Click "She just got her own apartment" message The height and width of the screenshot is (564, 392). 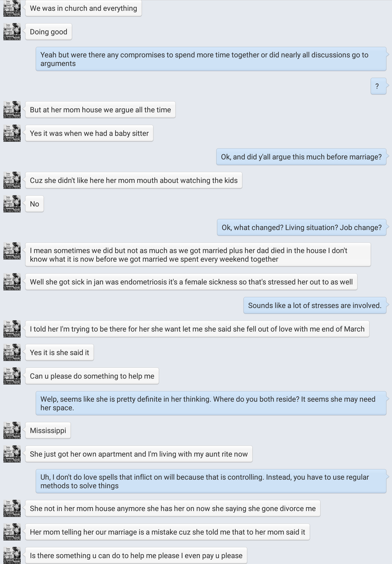(139, 454)
